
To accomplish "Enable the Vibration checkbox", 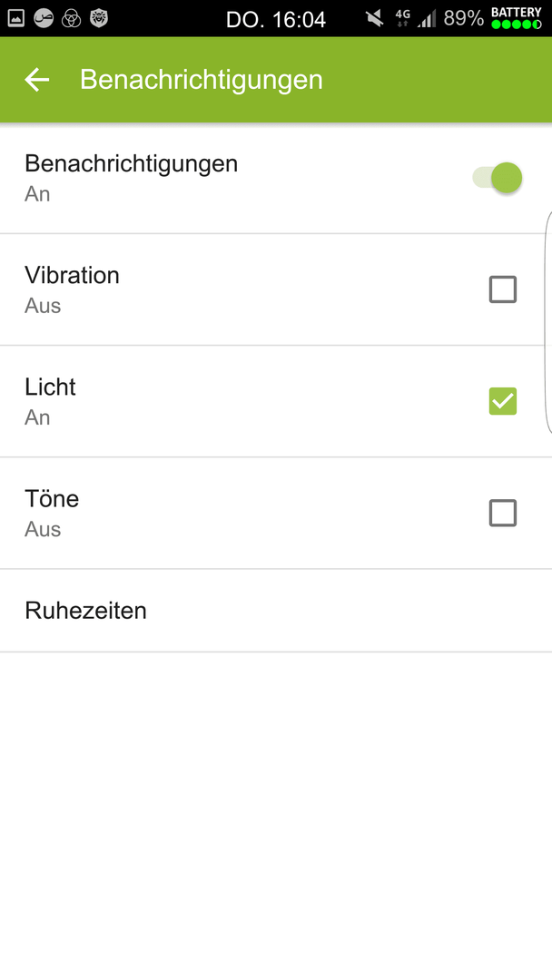I will click(503, 289).
